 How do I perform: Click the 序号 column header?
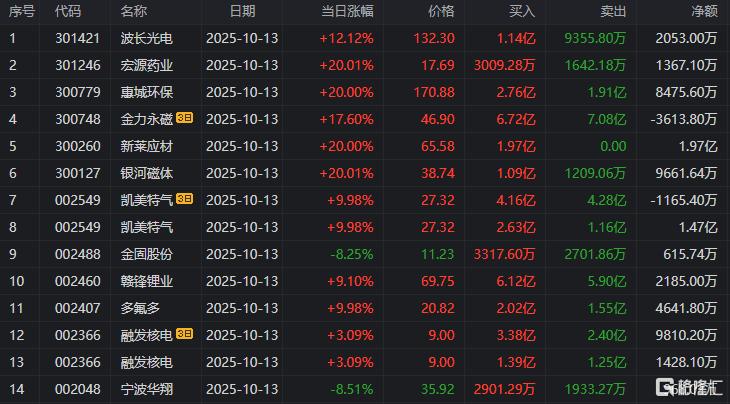click(x=21, y=12)
